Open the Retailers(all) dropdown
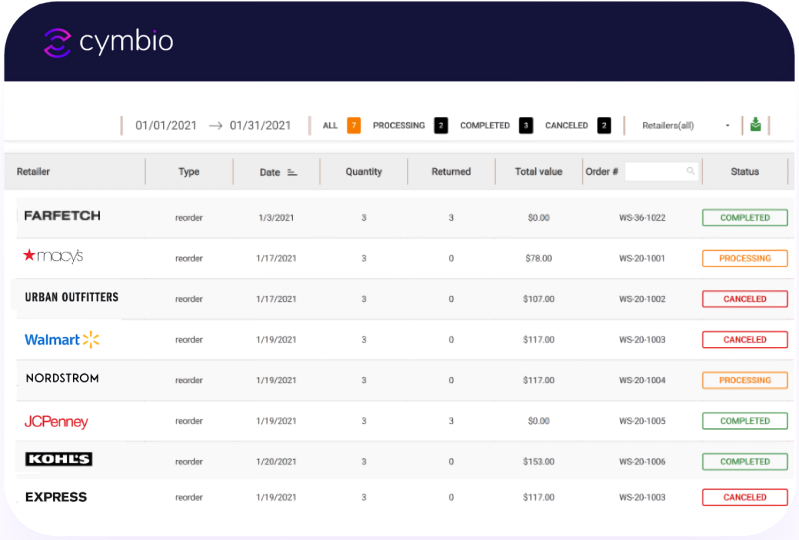Screen dimensions: 799x540 pyautogui.click(x=686, y=126)
